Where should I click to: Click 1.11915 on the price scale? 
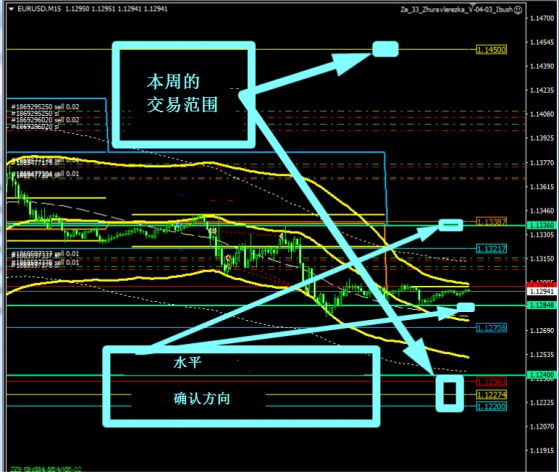(542, 451)
